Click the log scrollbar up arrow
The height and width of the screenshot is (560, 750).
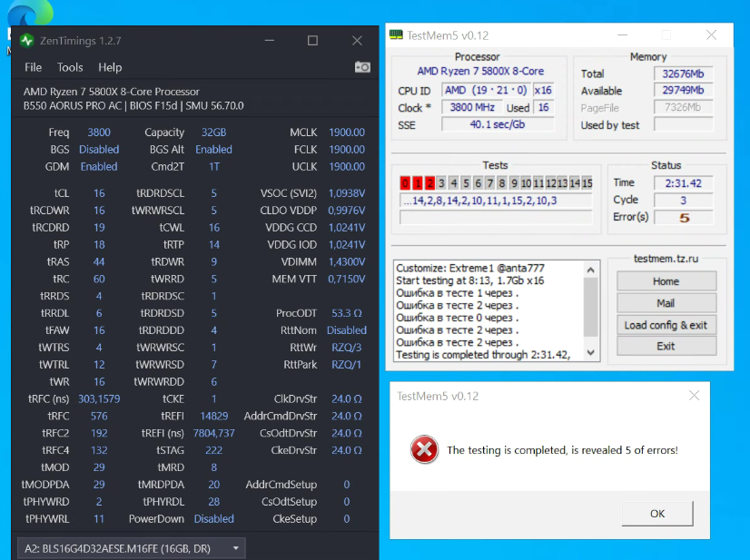tap(591, 270)
